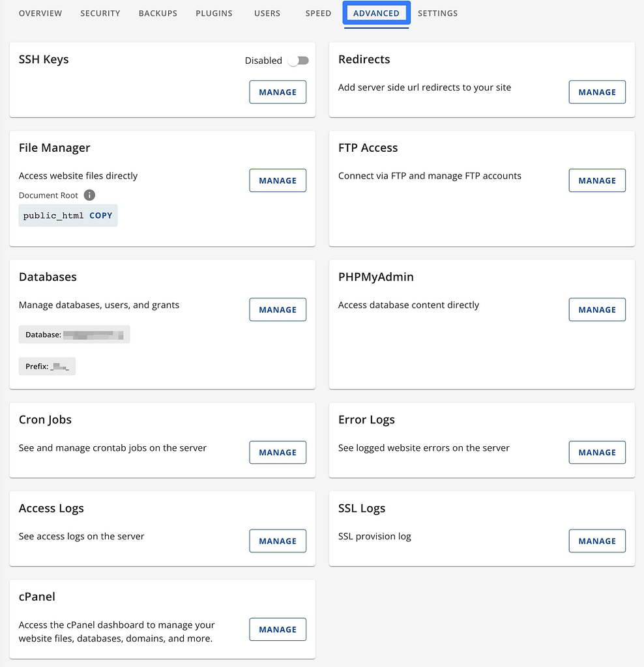Manage server side Redirects
644x667 pixels.
point(596,92)
